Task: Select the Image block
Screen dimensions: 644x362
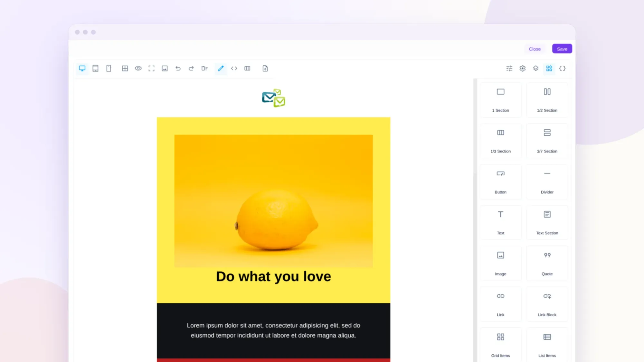Action: coord(500,264)
